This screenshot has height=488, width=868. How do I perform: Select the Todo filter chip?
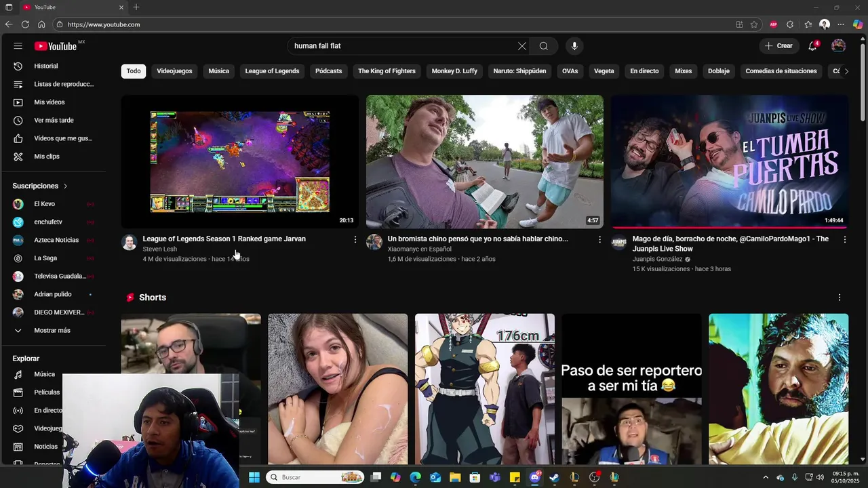coord(134,71)
